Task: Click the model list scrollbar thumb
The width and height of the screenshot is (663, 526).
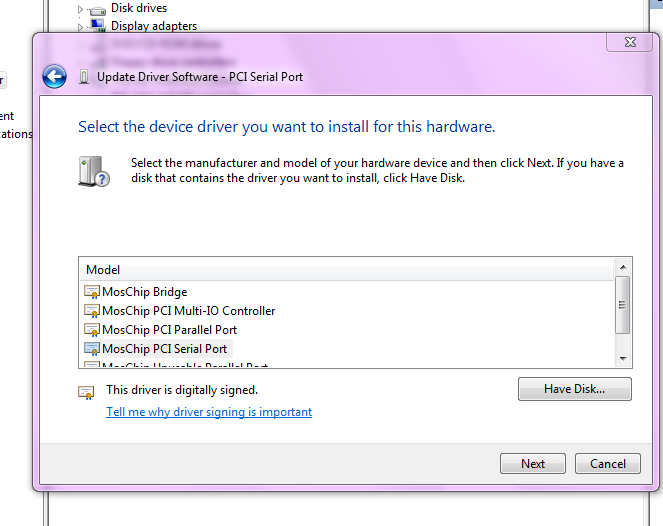Action: 622,305
